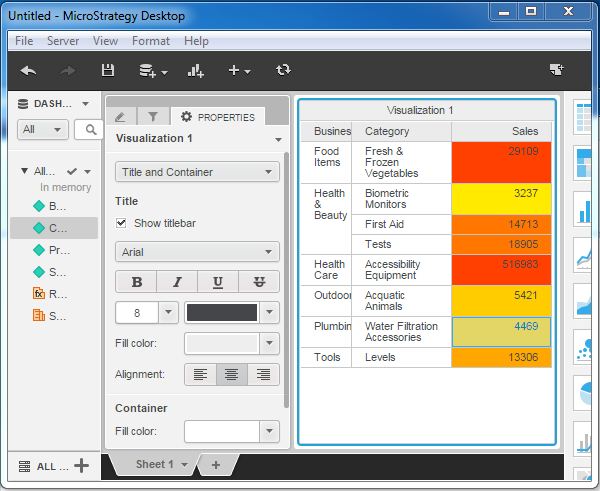The height and width of the screenshot is (491, 600).
Task: Enable italic formatting for the title
Action: 177,282
